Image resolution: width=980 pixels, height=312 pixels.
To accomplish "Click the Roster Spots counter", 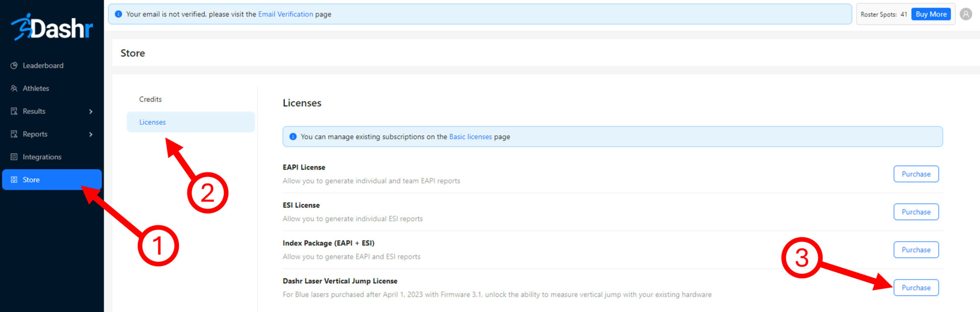I will pyautogui.click(x=883, y=14).
